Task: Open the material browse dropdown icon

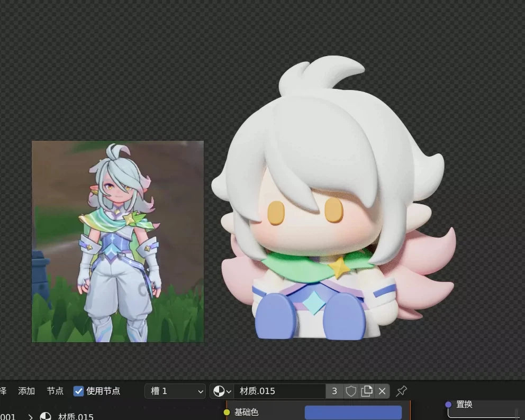Action: coord(222,391)
